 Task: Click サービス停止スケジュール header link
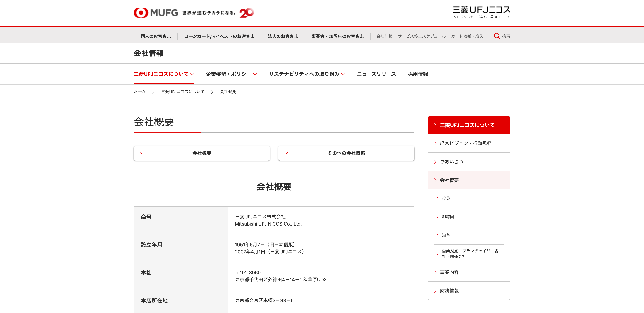tap(421, 36)
